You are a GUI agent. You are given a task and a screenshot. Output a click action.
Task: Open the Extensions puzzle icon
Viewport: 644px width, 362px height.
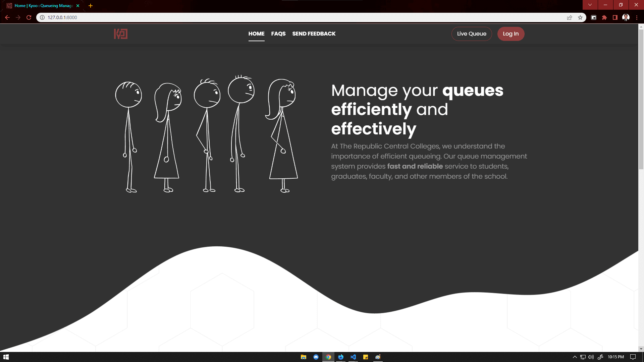point(604,17)
